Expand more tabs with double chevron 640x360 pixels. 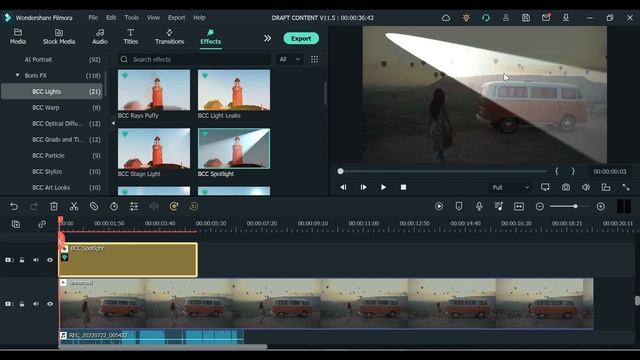[x=267, y=38]
